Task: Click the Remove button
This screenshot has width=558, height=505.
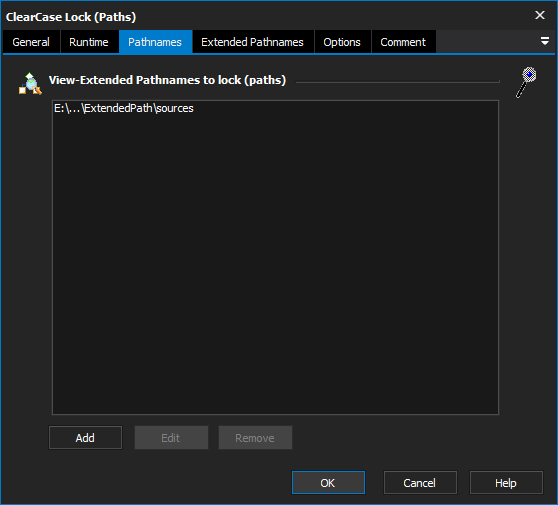Action: coord(255,438)
